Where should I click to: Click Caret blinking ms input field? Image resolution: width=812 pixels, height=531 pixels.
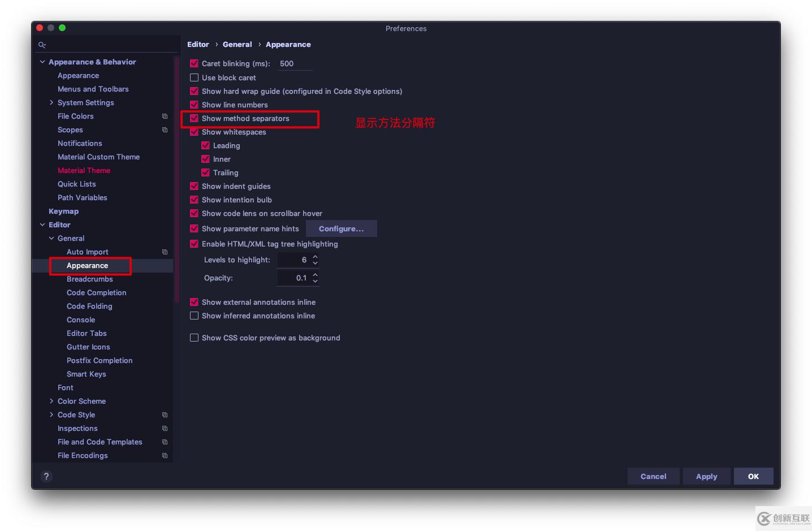click(295, 63)
